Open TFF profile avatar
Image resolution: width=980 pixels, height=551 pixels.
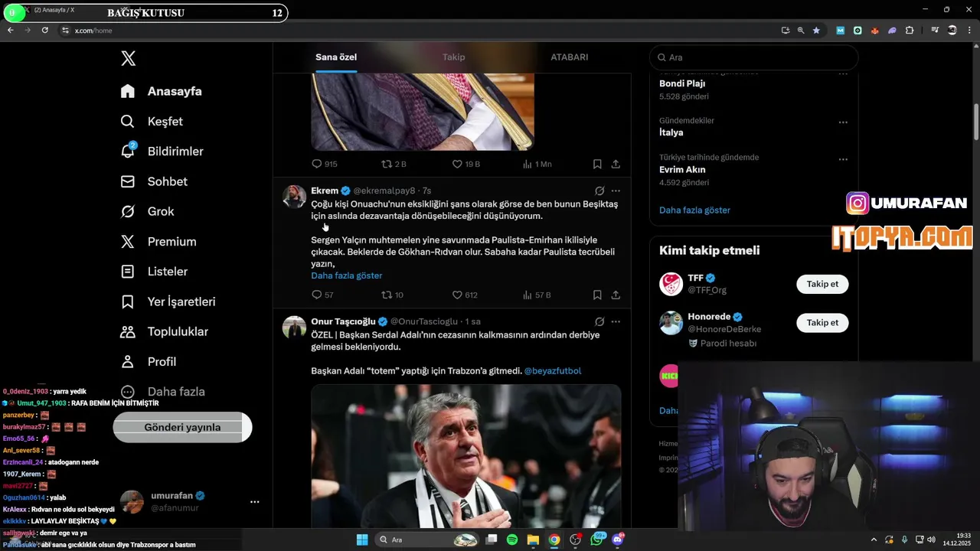tap(671, 284)
